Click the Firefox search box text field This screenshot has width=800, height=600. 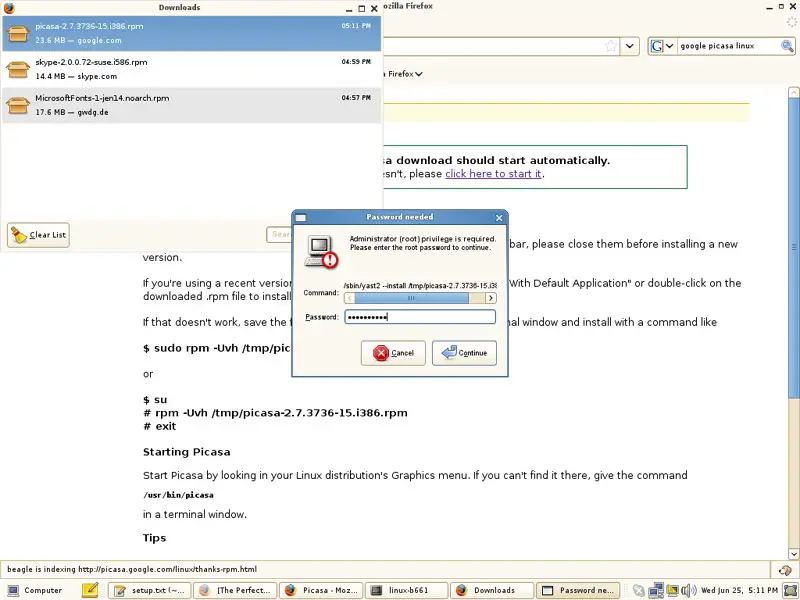[728, 46]
